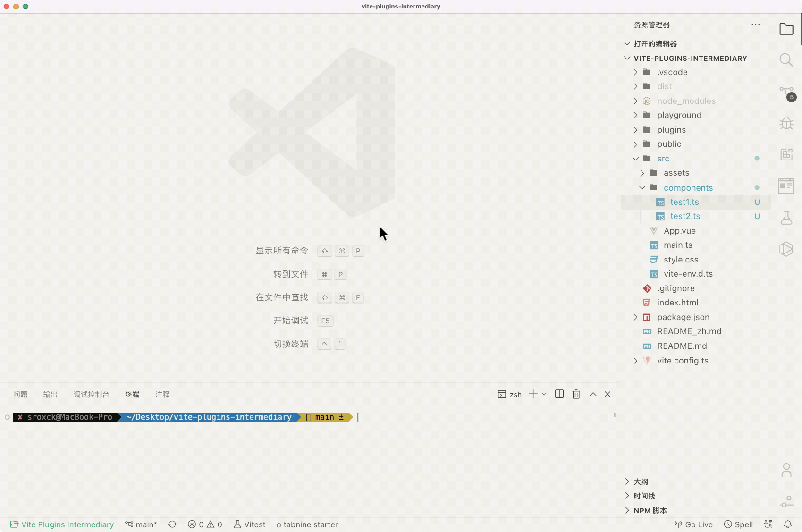802x532 pixels.
Task: Open Vitest status bar item
Action: [x=250, y=524]
